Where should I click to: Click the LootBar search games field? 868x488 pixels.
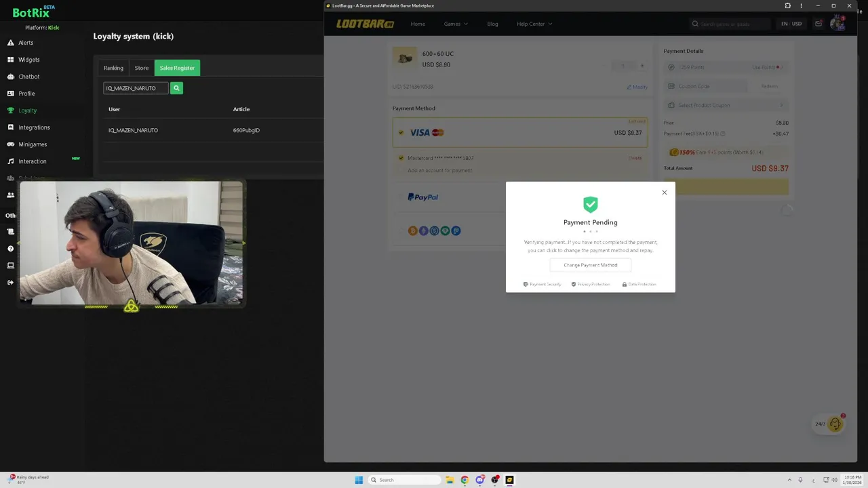730,24
